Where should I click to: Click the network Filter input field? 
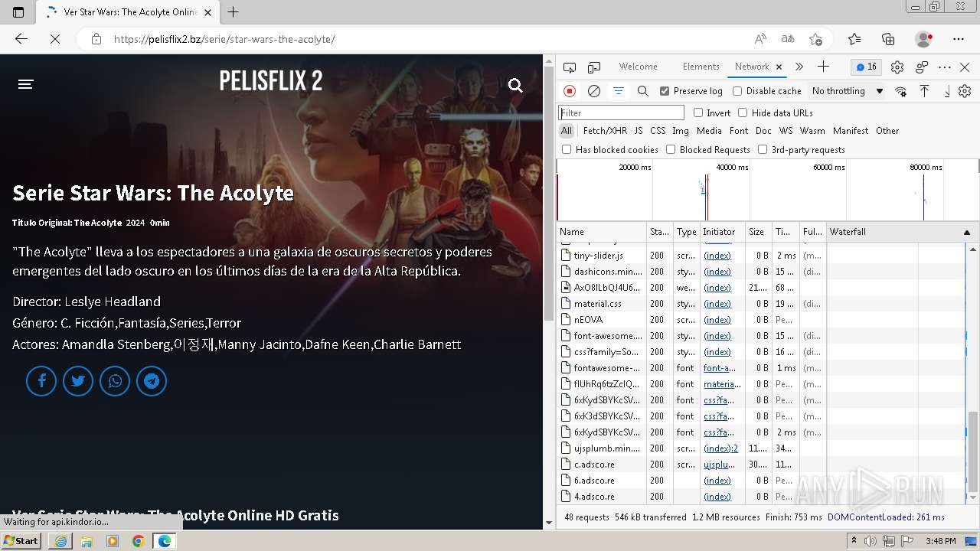click(x=621, y=112)
